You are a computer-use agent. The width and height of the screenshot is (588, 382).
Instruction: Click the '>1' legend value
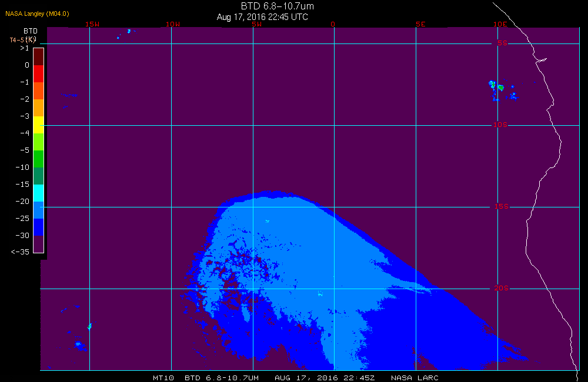point(24,48)
